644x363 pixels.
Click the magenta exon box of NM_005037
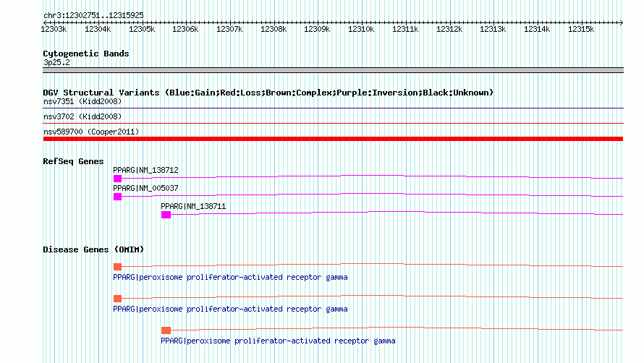(117, 197)
